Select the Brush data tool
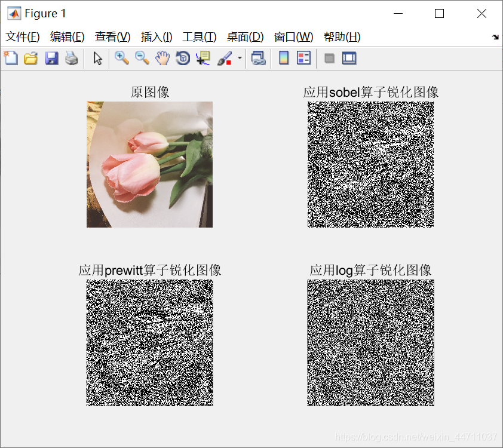 pyautogui.click(x=225, y=59)
